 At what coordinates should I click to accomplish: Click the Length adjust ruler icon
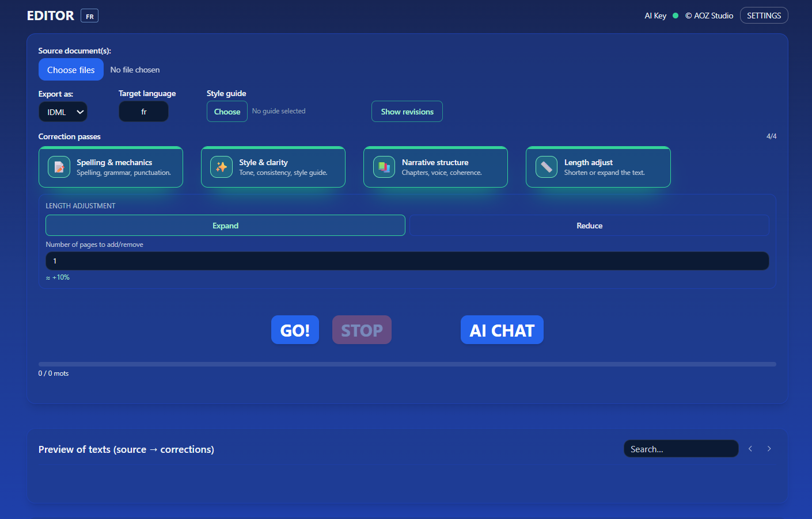pos(547,167)
